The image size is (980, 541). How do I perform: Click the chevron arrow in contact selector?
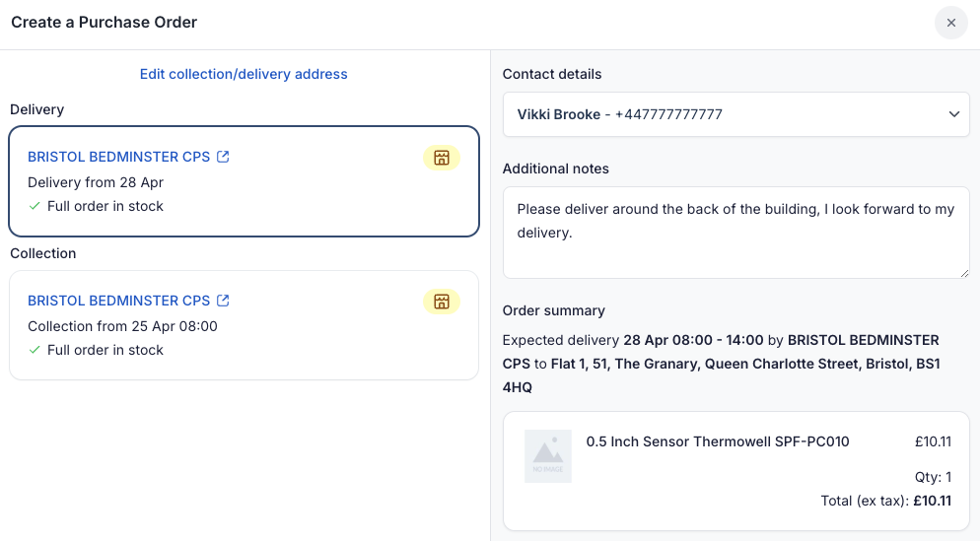[953, 114]
